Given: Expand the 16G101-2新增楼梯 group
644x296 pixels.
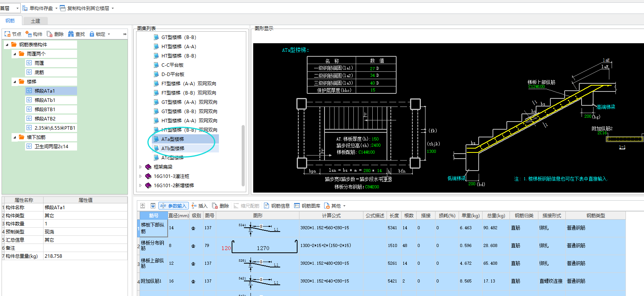Looking at the screenshot, I should [x=140, y=185].
